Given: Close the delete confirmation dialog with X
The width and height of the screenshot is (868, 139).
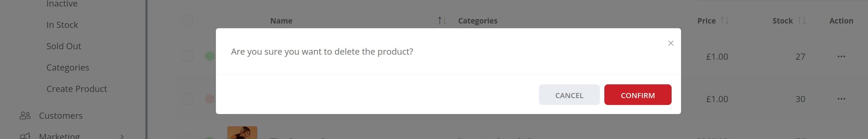Looking at the screenshot, I should click(671, 43).
